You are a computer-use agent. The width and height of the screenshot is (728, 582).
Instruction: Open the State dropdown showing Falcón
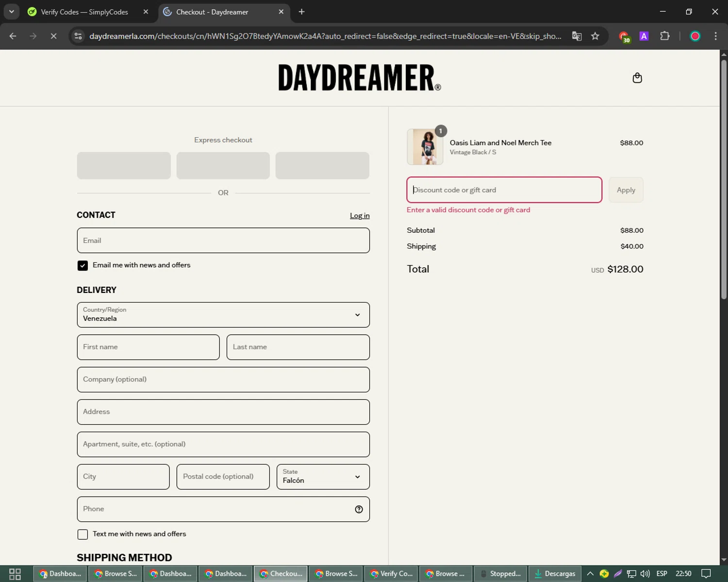pos(323,477)
